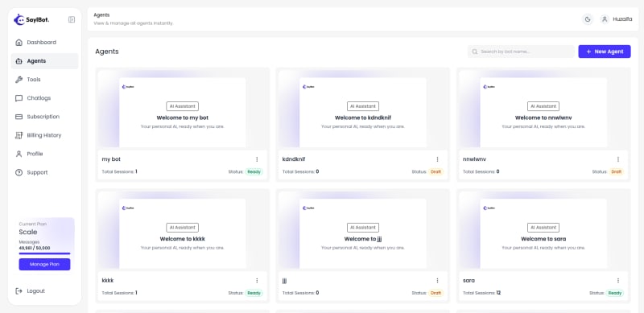Image resolution: width=644 pixels, height=313 pixels.
Task: Click the Dashboard home icon
Action: [x=19, y=43]
